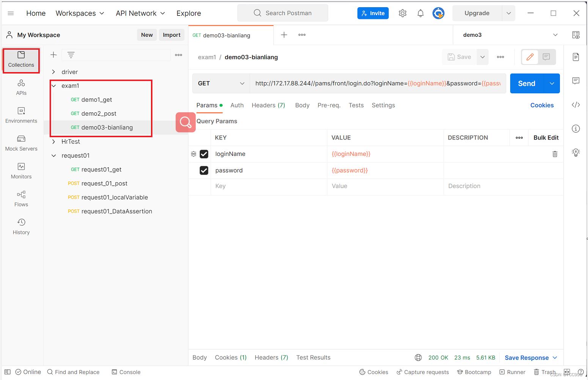Image resolution: width=588 pixels, height=380 pixels.
Task: Open the user avatar icon
Action: tap(439, 13)
